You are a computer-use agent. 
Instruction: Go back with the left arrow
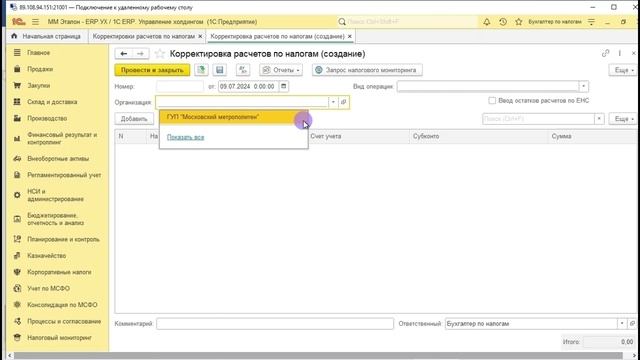(124, 53)
